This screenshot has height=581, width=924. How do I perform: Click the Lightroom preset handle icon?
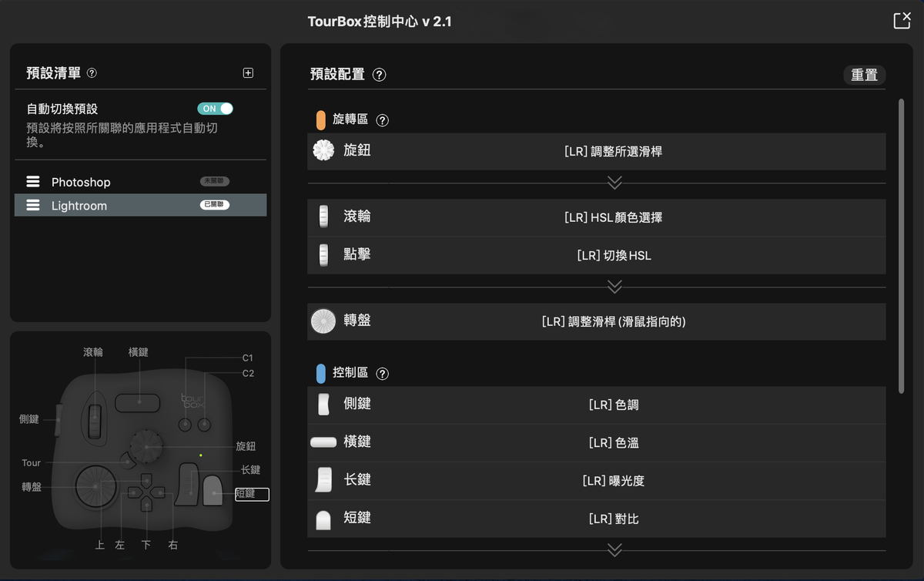tap(33, 206)
